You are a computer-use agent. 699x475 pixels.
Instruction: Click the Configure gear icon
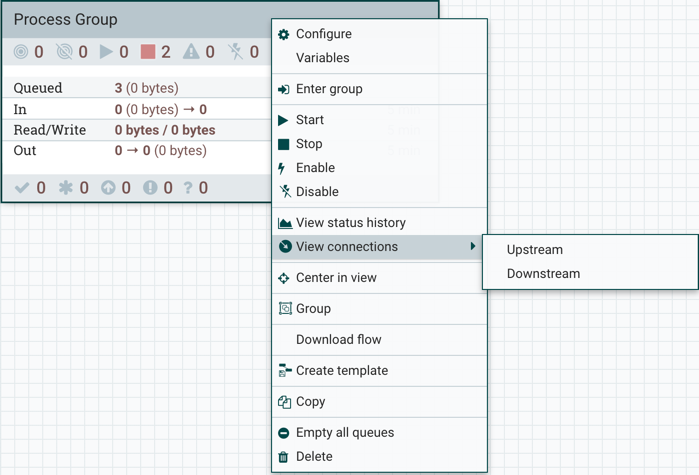pyautogui.click(x=284, y=34)
